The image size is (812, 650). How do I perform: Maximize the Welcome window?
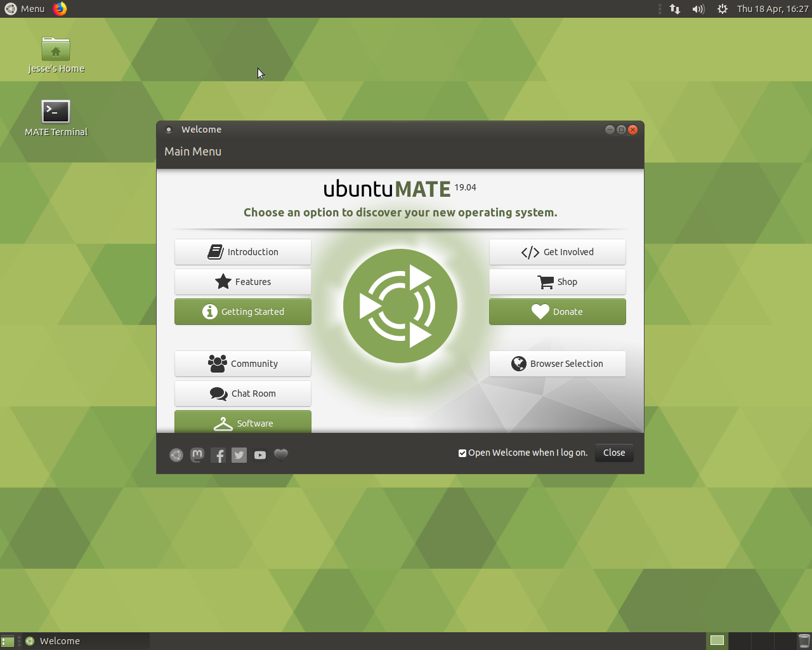click(621, 129)
